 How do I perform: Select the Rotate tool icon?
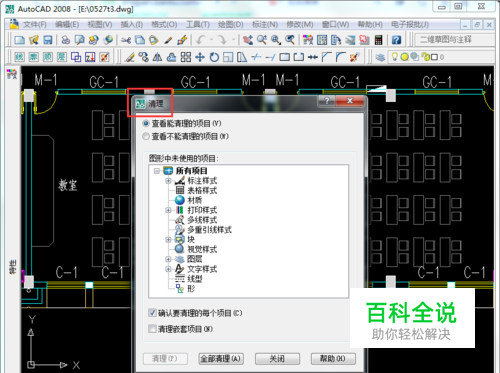[x=214, y=57]
